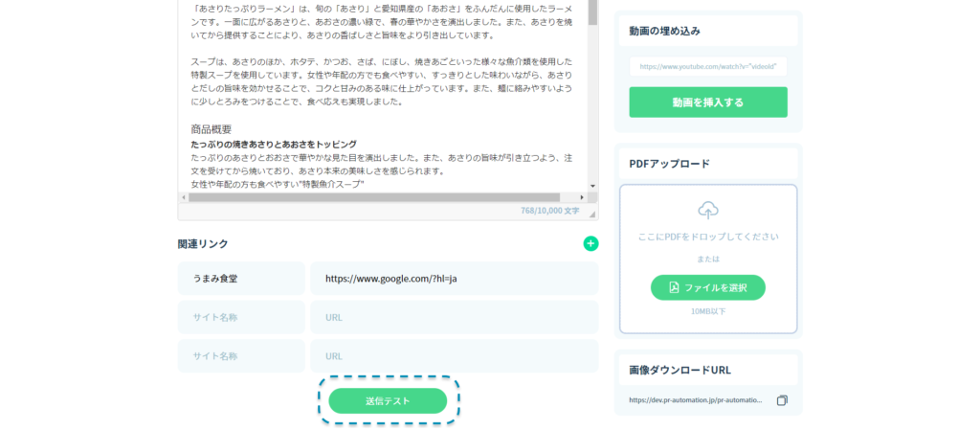The image size is (980, 430).
Task: Select the second empty URL field
Action: tap(454, 317)
